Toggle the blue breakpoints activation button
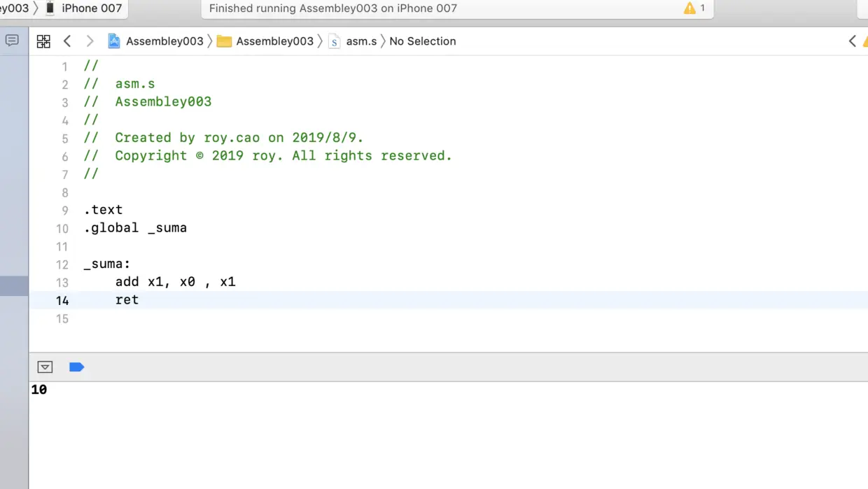Viewport: 868px width, 489px height. 77,367
